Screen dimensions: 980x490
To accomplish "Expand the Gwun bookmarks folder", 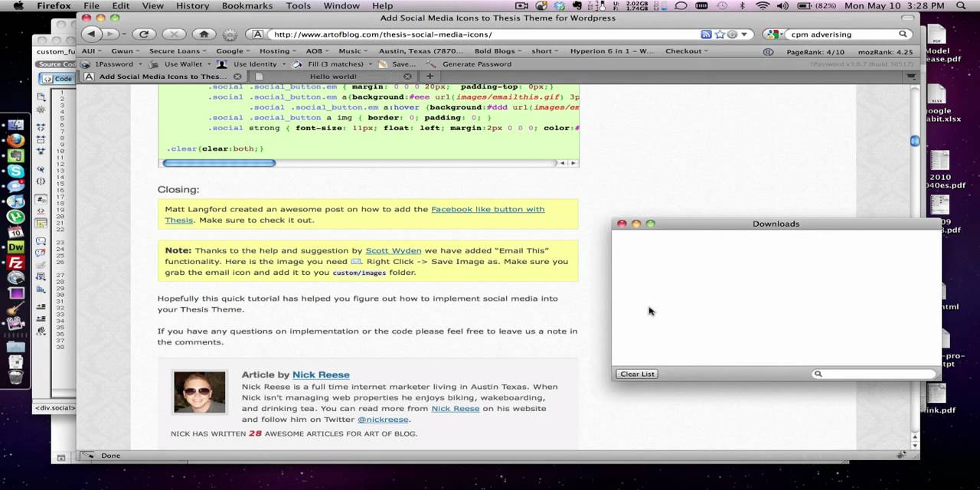I will (125, 51).
